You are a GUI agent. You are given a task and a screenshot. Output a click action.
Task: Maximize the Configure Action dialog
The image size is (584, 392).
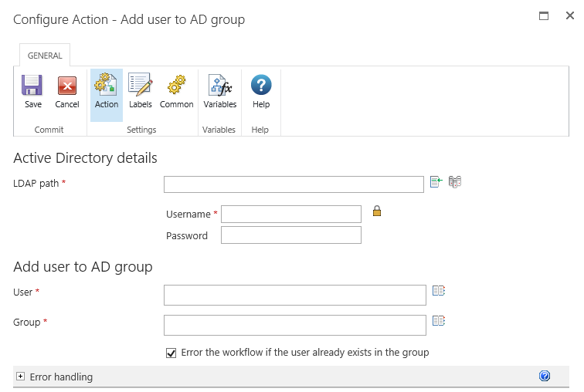[544, 15]
